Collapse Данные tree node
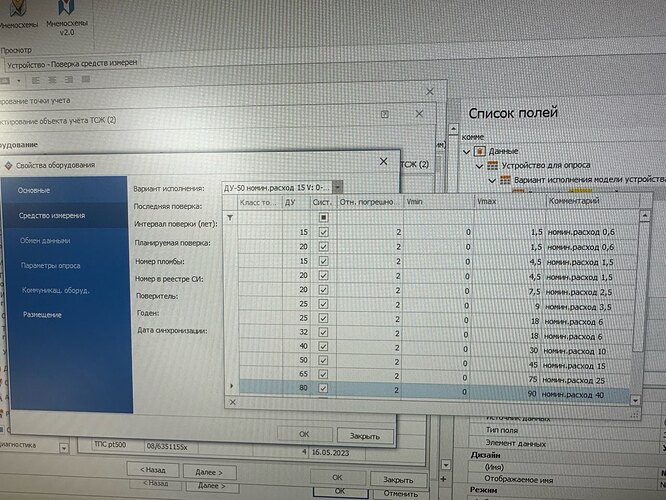This screenshot has height=500, width=666. click(466, 152)
